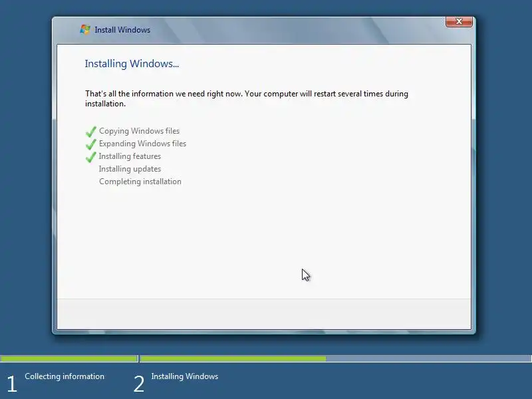Select the 'Installing features' step text
This screenshot has width=532, height=399.
point(130,156)
